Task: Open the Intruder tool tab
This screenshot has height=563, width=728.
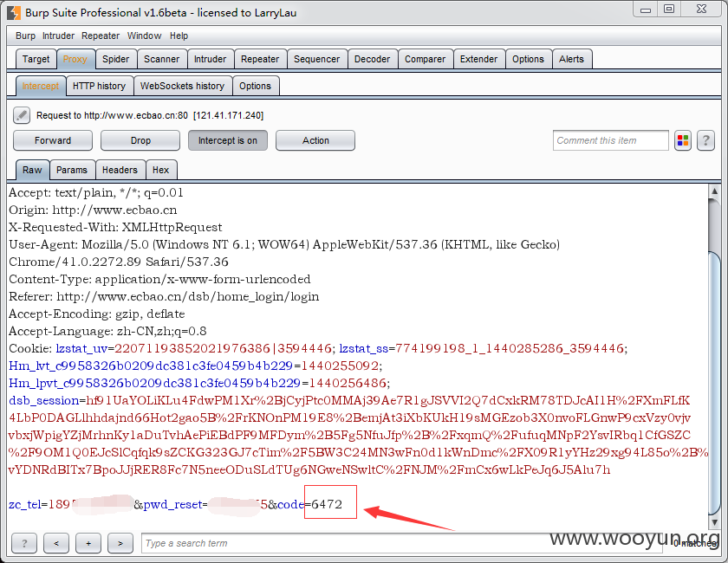Action: coord(210,59)
